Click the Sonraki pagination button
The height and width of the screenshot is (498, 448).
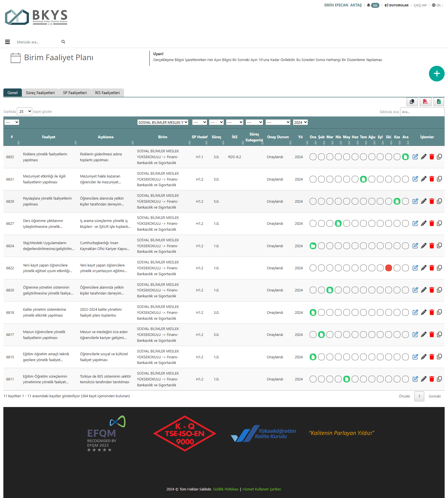tap(434, 396)
